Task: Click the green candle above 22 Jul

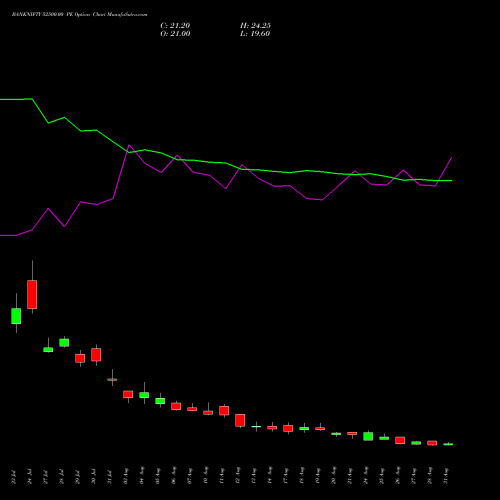Action: point(16,316)
